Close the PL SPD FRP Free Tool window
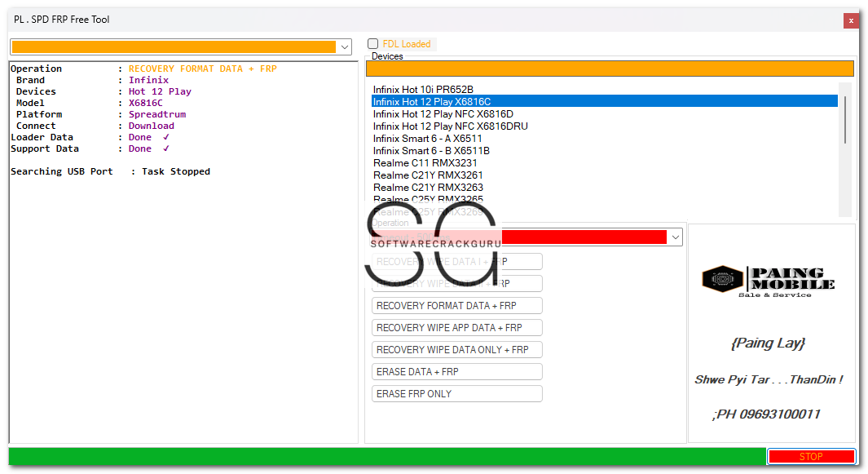Viewport: 868px width, 474px height. click(x=851, y=20)
